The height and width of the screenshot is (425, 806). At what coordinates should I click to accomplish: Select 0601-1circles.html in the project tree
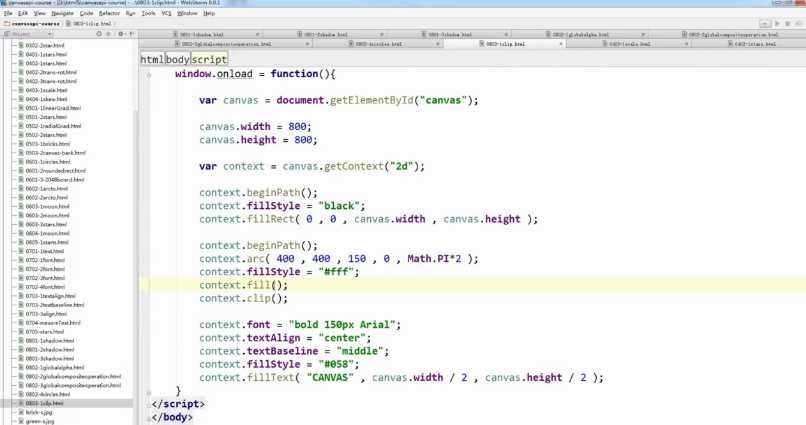tap(48, 162)
